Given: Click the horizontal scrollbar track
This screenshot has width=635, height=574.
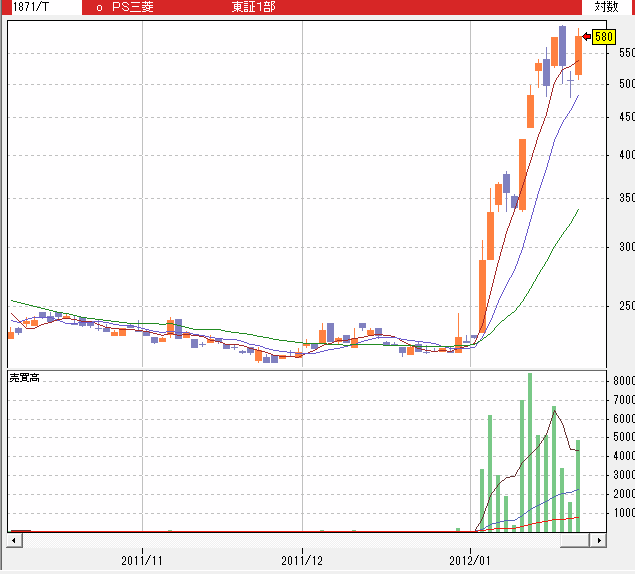Looking at the screenshot, I should [291, 540].
